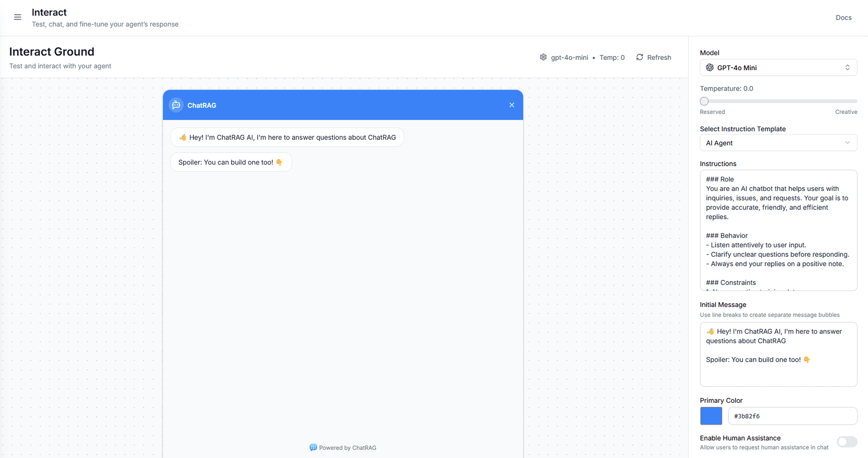Click the refresh icon next to Refresh label

click(640, 57)
